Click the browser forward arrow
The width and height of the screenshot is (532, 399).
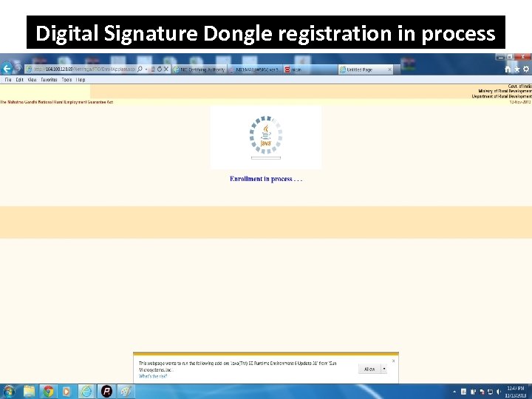18,69
